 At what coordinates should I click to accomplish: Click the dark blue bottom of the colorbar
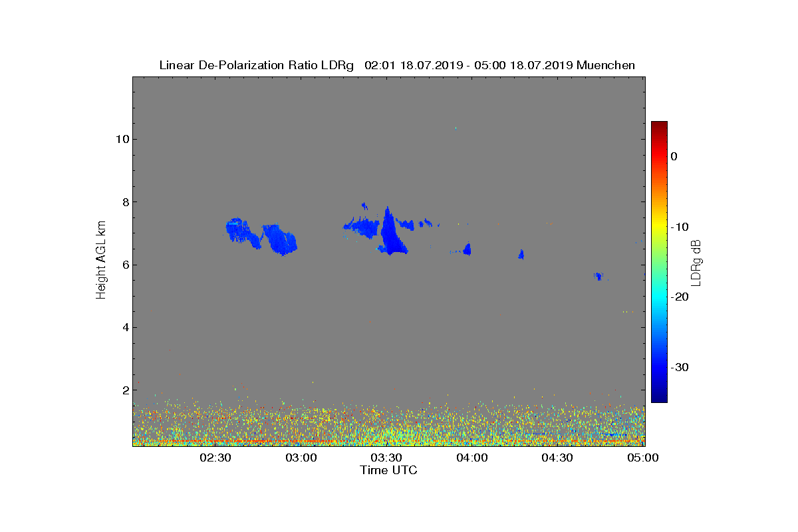coord(659,397)
